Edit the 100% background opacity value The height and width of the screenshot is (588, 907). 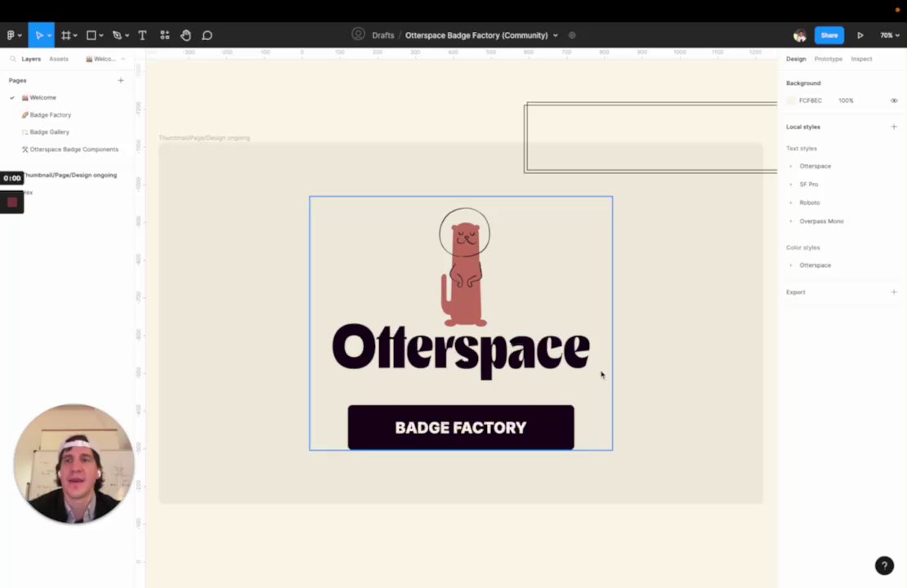846,100
